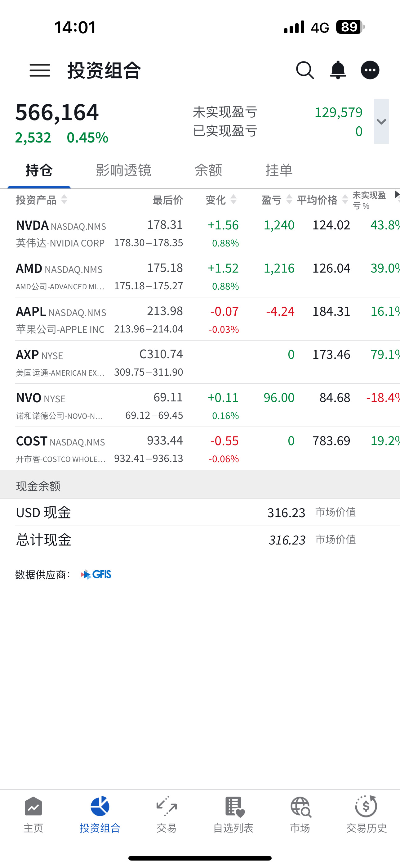
Task: Tap the GFIS data provider logo
Action: 96,575
